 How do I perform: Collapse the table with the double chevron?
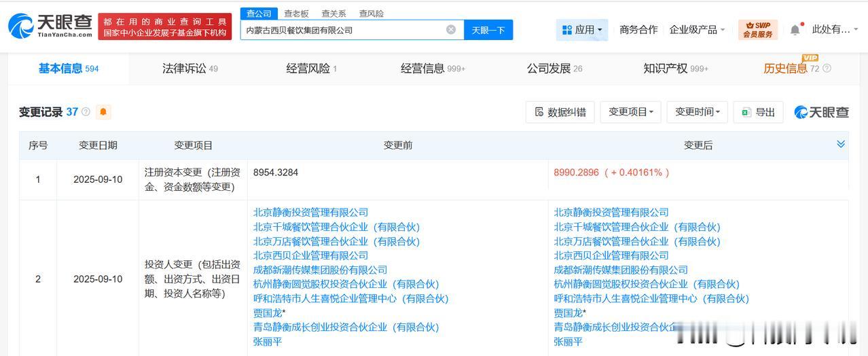click(x=841, y=144)
